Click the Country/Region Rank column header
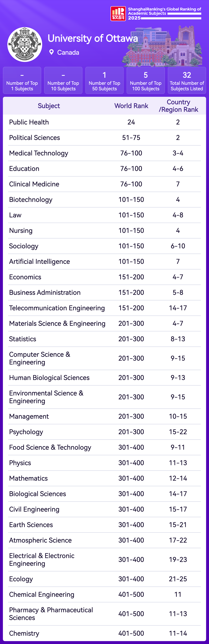Screen dimensions: 209x644 pyautogui.click(x=178, y=106)
